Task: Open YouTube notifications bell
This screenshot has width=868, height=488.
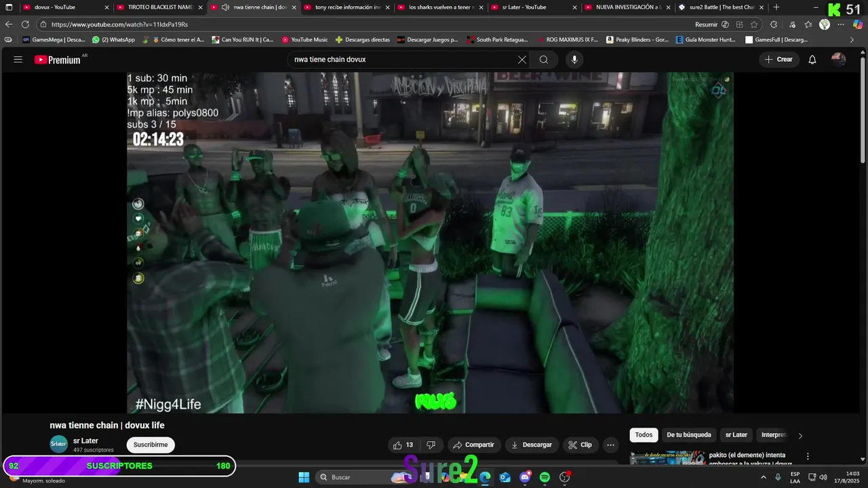Action: point(812,60)
